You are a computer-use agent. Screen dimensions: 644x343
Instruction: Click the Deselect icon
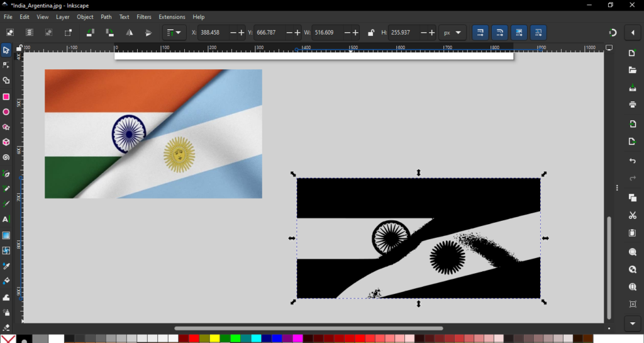pos(48,33)
